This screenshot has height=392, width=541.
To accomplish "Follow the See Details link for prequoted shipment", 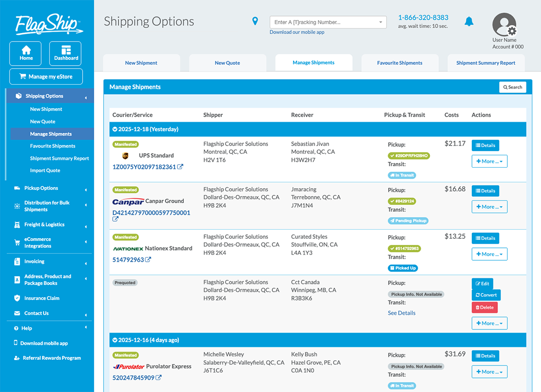I will pyautogui.click(x=401, y=313).
